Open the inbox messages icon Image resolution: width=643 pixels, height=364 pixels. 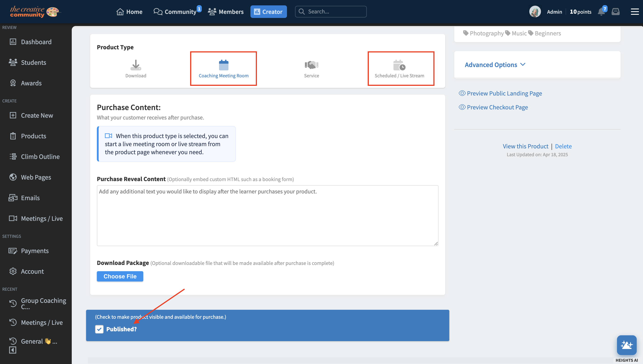tap(615, 12)
